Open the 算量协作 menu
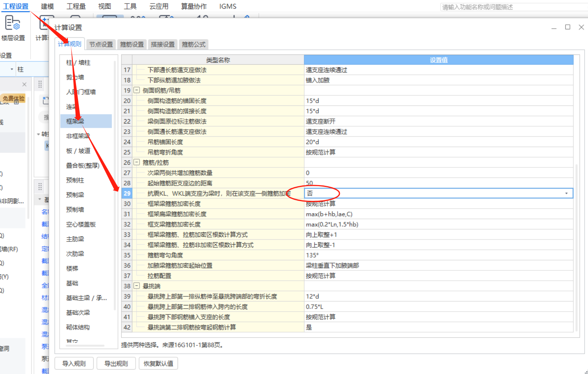Screen dimensions: 588x374 194,6
